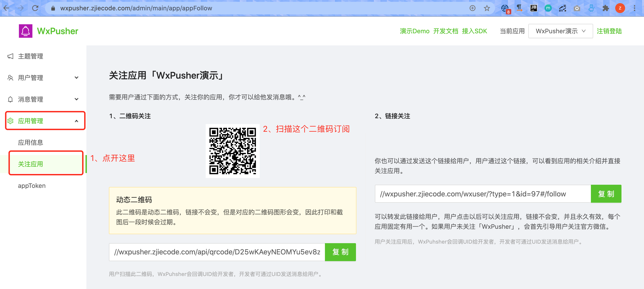This screenshot has height=289, width=644.
Task: Click the 消息管理 bell icon
Action: 11,99
